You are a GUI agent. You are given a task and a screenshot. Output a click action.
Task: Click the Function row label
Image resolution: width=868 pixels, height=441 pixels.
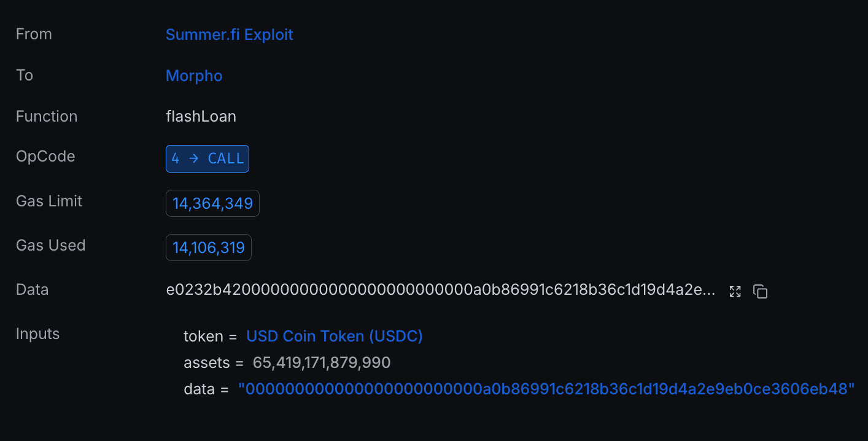click(x=47, y=116)
